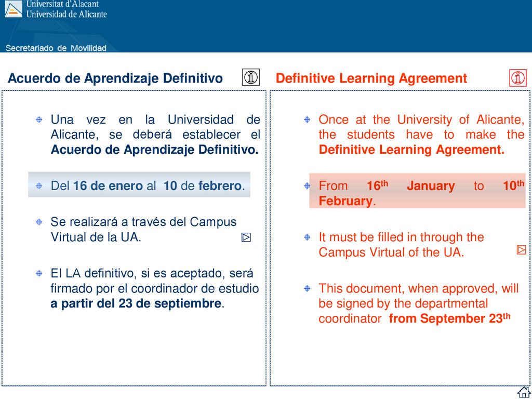Click the Universitat d'Alacant header text
Screen dimensions: 532x399
click(63, 4)
